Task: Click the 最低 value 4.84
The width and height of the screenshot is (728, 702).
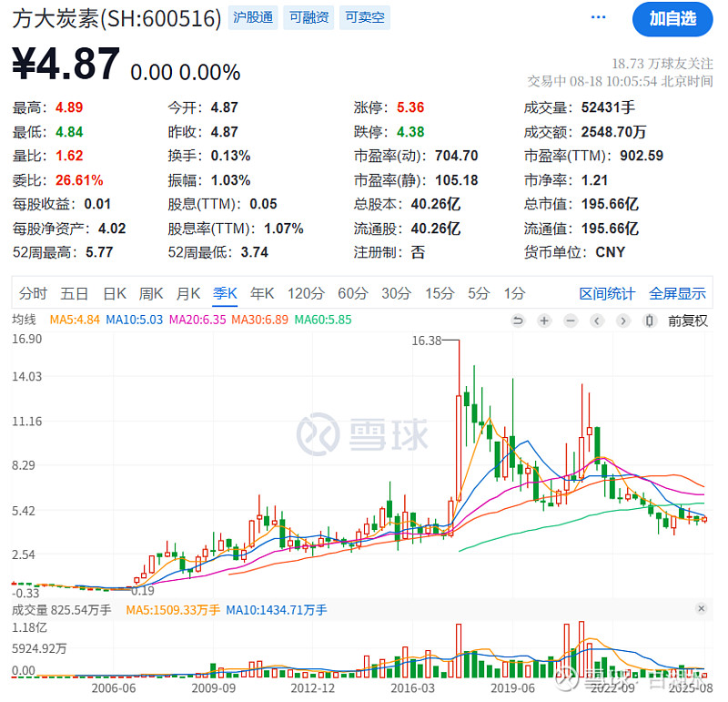Action: point(69,132)
